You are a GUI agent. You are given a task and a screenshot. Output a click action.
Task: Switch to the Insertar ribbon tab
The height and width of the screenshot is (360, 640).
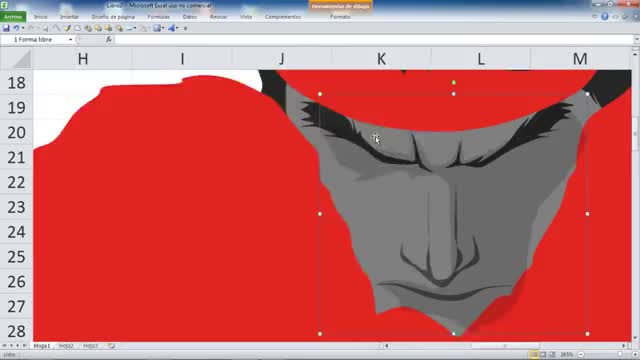tap(69, 17)
